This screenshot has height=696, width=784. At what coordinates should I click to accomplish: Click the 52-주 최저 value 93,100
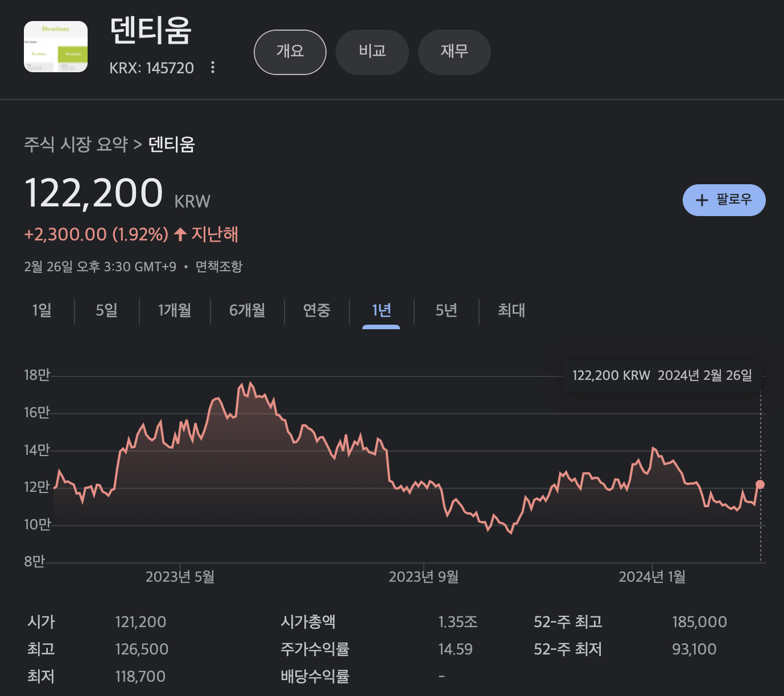tap(694, 649)
